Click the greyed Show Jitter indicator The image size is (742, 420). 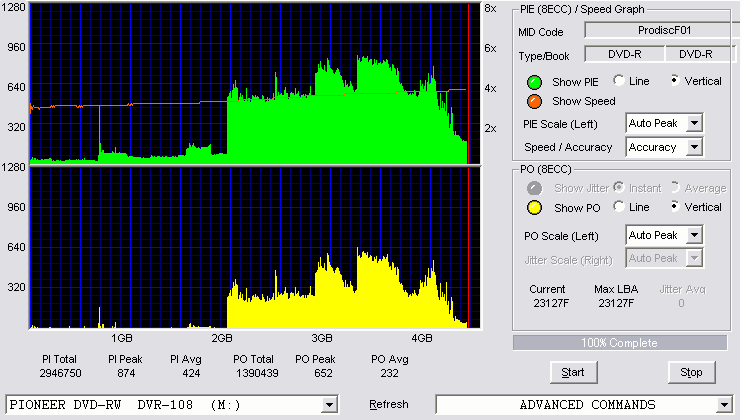[534, 188]
